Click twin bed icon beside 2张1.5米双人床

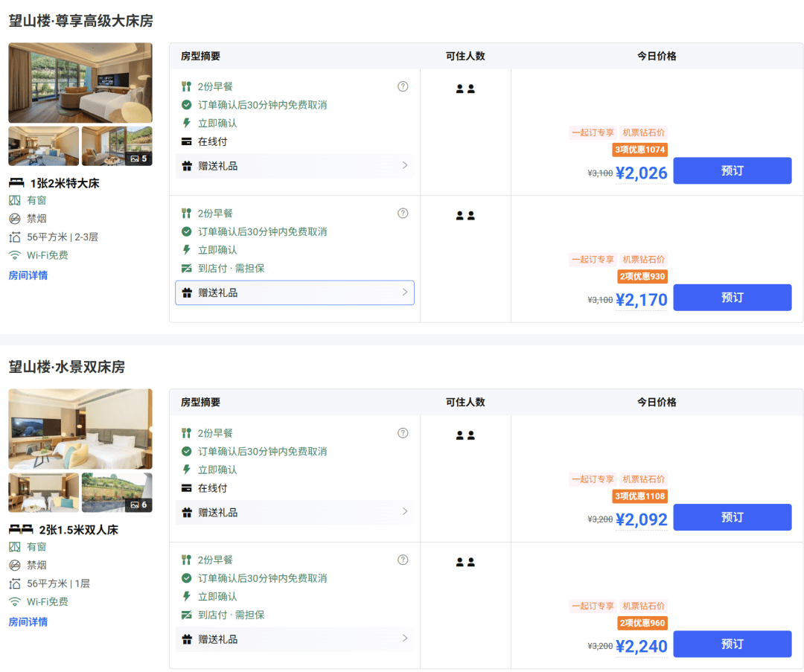(x=21, y=530)
